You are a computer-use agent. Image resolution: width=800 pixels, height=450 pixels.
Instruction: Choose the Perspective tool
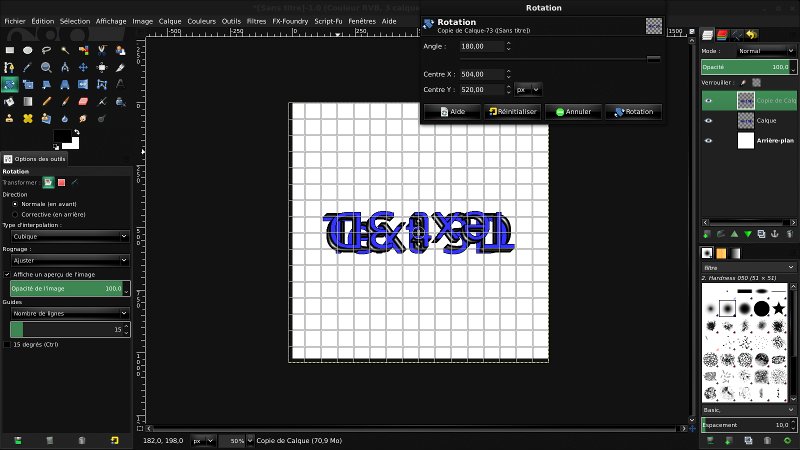[x=65, y=84]
